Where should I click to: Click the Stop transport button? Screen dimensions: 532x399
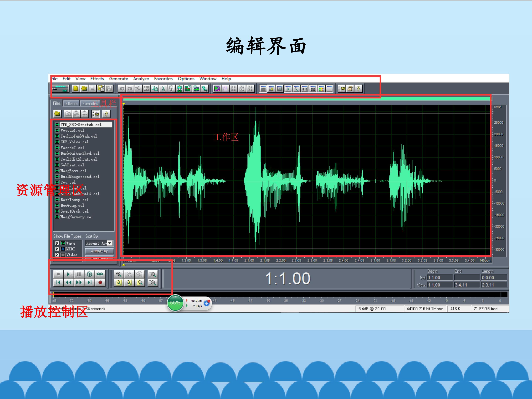click(x=58, y=274)
